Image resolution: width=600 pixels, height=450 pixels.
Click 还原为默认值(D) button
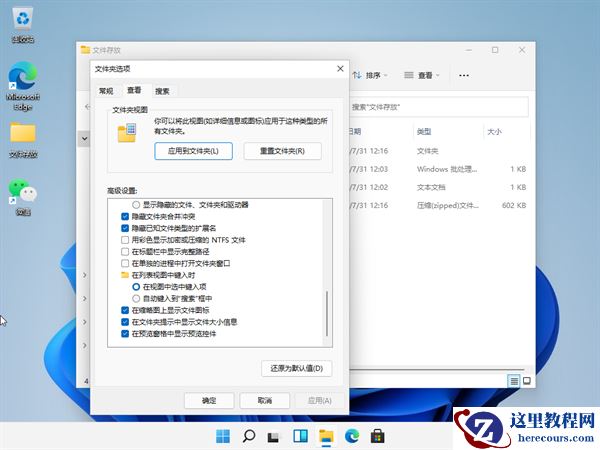pyautogui.click(x=297, y=368)
